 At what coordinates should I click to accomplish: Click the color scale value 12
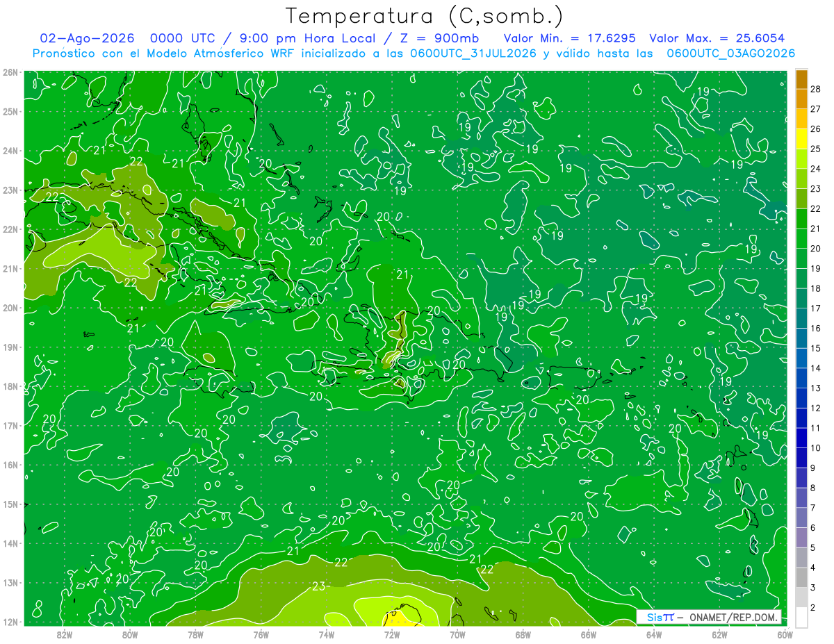816,408
